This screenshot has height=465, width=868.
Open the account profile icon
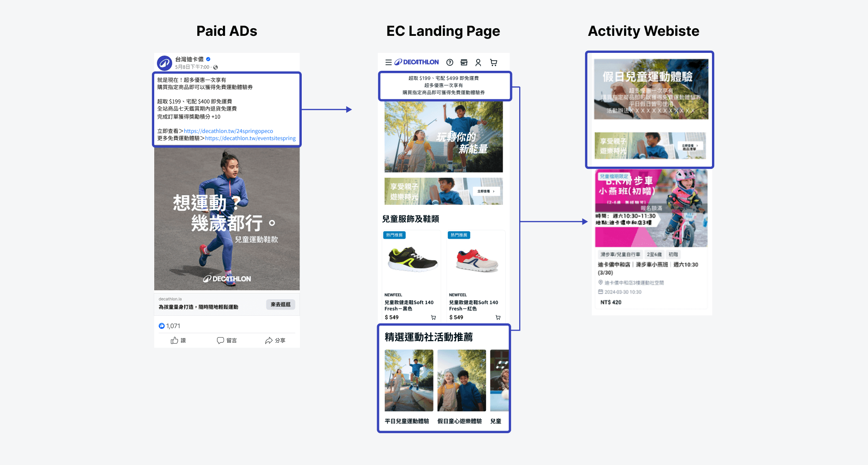478,63
